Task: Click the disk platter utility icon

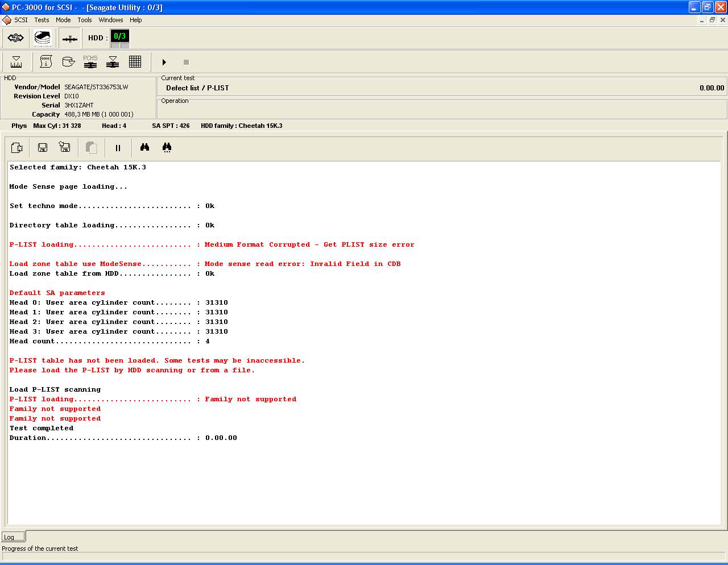Action: [x=43, y=38]
